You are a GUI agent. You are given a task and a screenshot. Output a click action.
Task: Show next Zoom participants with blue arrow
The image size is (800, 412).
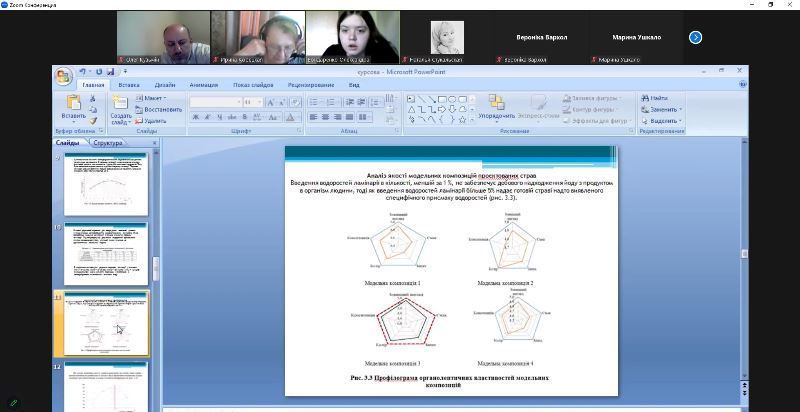click(695, 37)
